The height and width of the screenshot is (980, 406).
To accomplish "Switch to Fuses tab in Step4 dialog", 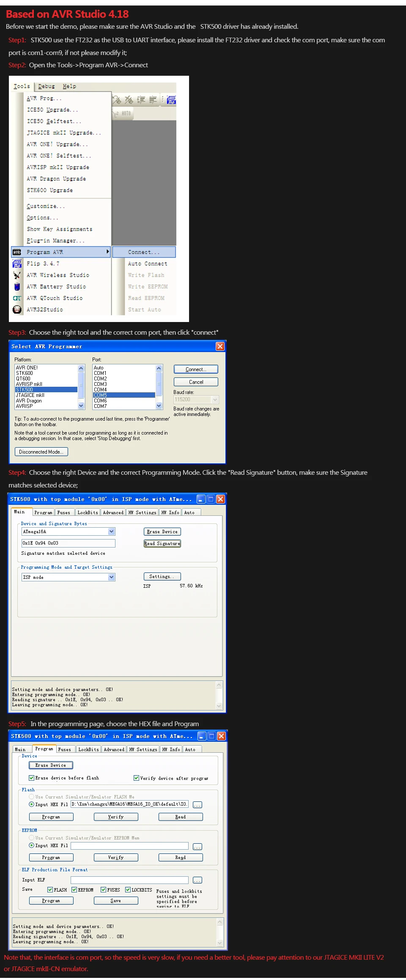I will click(64, 512).
